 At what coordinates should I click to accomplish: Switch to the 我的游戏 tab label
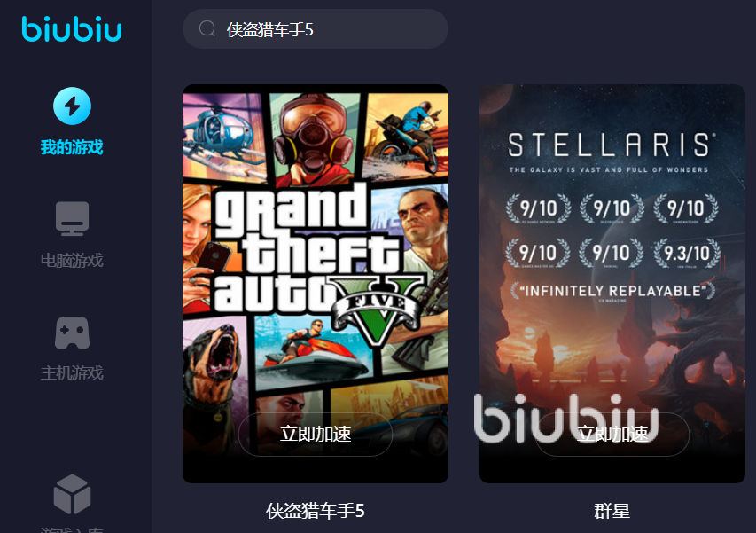point(72,147)
